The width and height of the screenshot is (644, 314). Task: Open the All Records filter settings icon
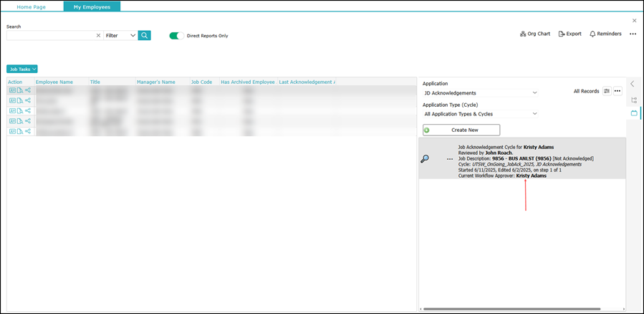click(607, 91)
